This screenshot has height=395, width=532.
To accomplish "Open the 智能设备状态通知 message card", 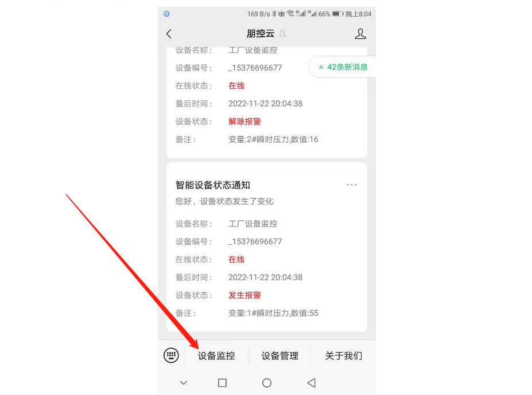I will click(267, 247).
